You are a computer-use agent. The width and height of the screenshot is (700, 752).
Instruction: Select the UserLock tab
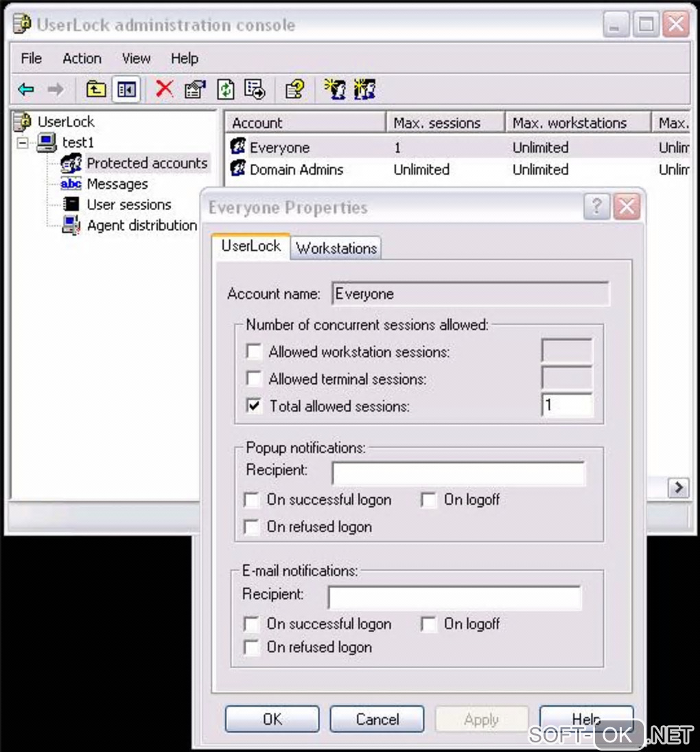250,246
